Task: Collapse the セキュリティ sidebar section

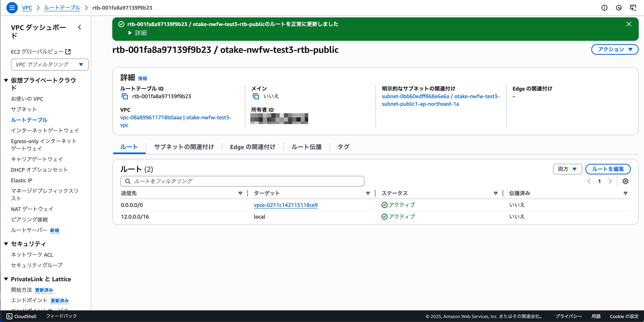Action: click(6, 244)
